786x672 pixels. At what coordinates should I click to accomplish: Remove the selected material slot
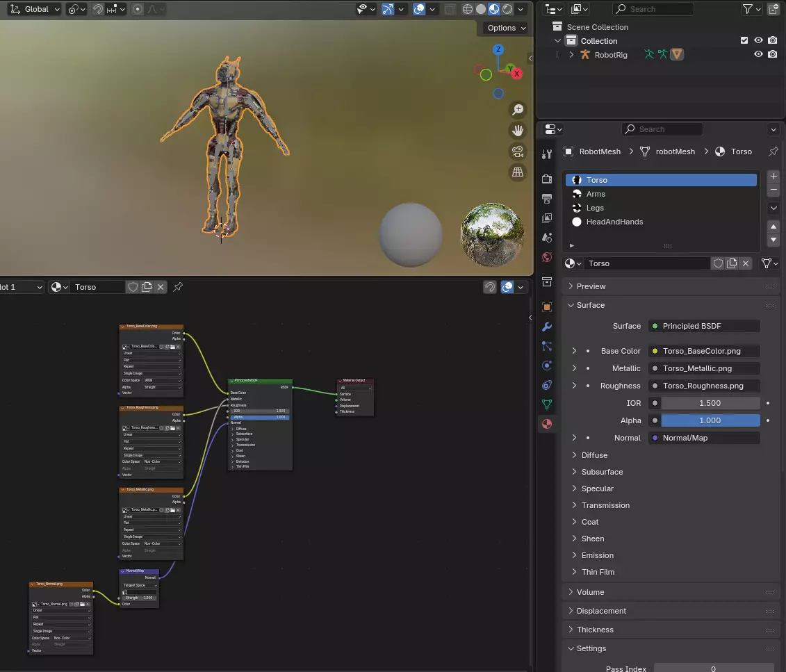click(773, 190)
